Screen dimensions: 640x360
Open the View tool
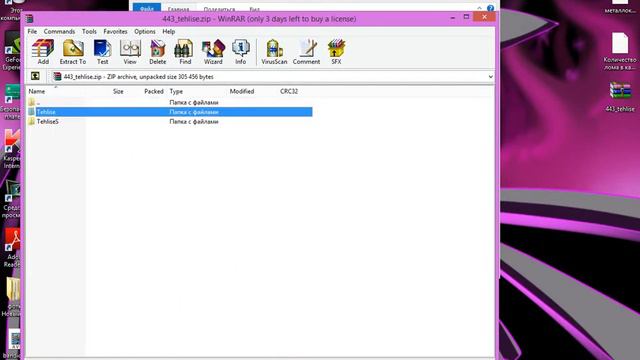(130, 52)
